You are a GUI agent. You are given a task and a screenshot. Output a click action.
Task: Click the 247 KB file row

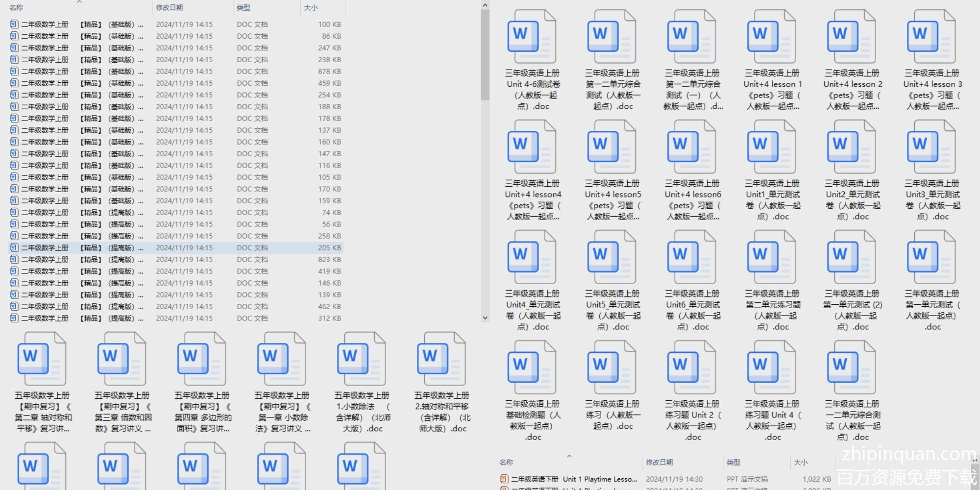(x=175, y=48)
